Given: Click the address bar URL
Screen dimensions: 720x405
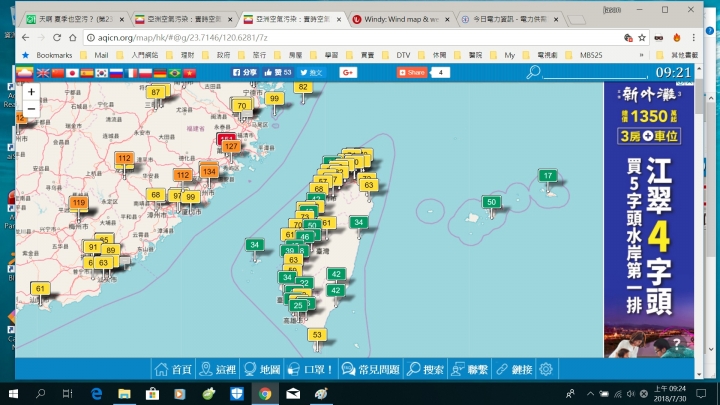Looking at the screenshot, I should (183, 38).
